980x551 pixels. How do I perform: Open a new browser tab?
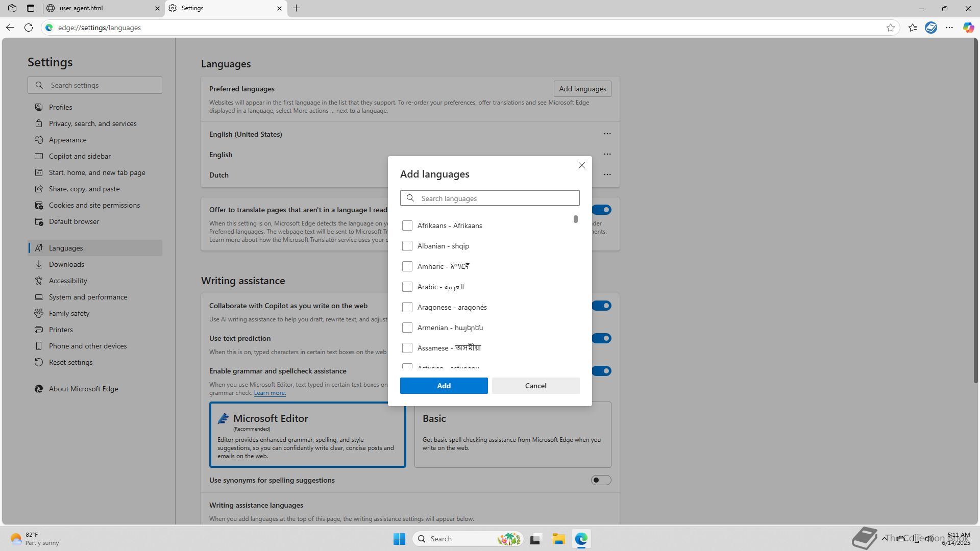(296, 8)
